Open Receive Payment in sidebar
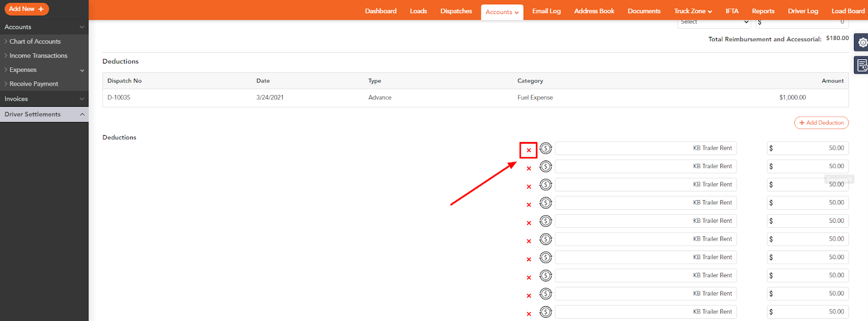This screenshot has height=321, width=868. click(34, 84)
